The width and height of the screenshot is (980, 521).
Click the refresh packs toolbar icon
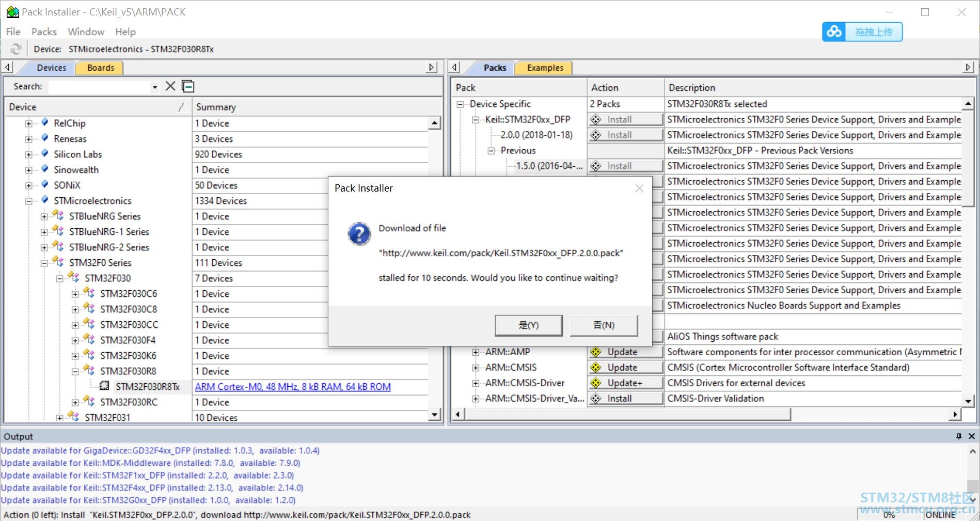pos(16,49)
